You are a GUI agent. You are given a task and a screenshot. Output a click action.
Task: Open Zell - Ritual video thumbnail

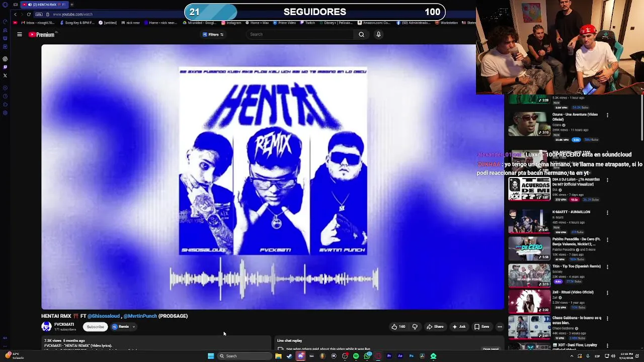[529, 301]
